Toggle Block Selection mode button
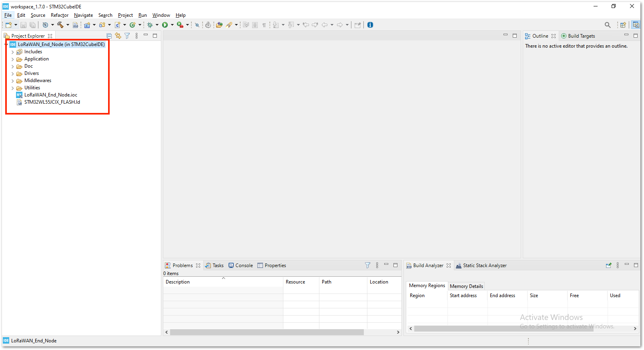The width and height of the screenshot is (644, 350). [x=255, y=25]
